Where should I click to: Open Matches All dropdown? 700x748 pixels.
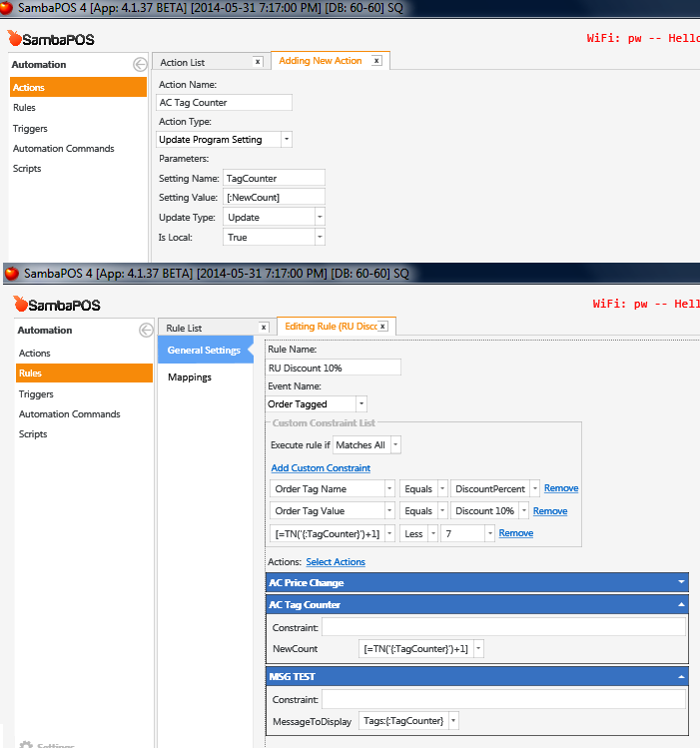(x=395, y=445)
